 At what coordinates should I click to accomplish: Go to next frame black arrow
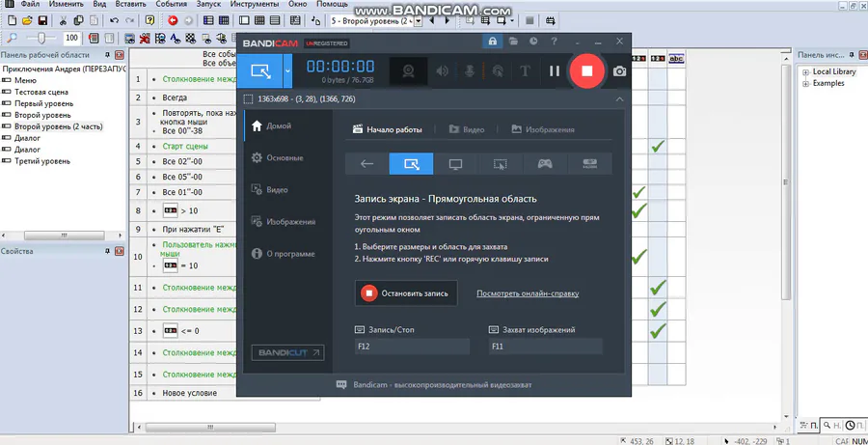click(x=448, y=21)
